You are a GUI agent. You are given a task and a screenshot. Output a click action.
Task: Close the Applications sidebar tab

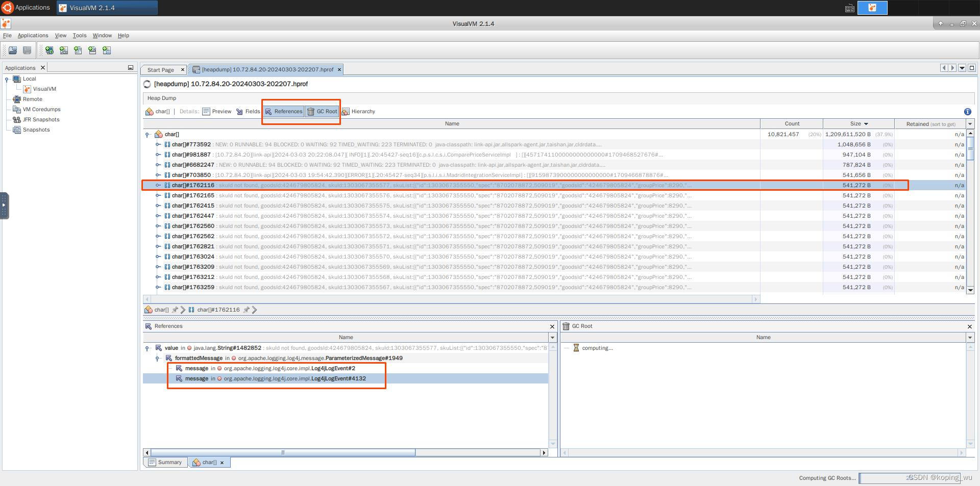43,67
